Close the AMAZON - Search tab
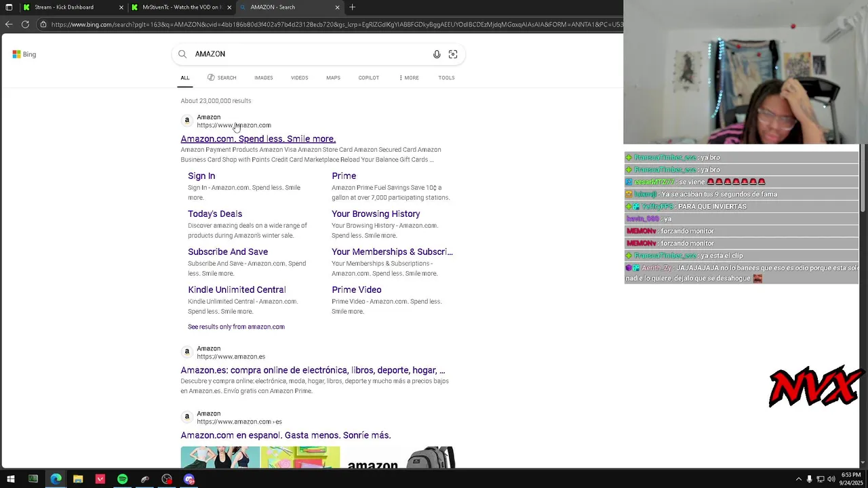This screenshot has height=488, width=868. [x=337, y=7]
